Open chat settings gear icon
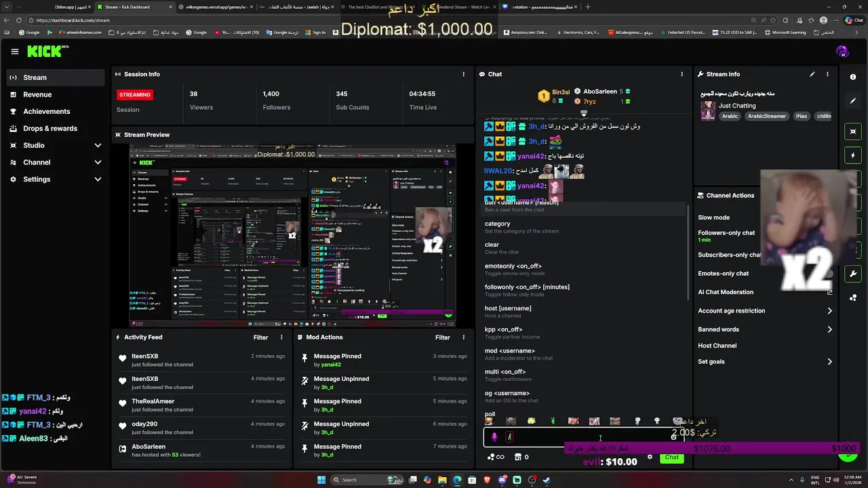 pyautogui.click(x=650, y=457)
